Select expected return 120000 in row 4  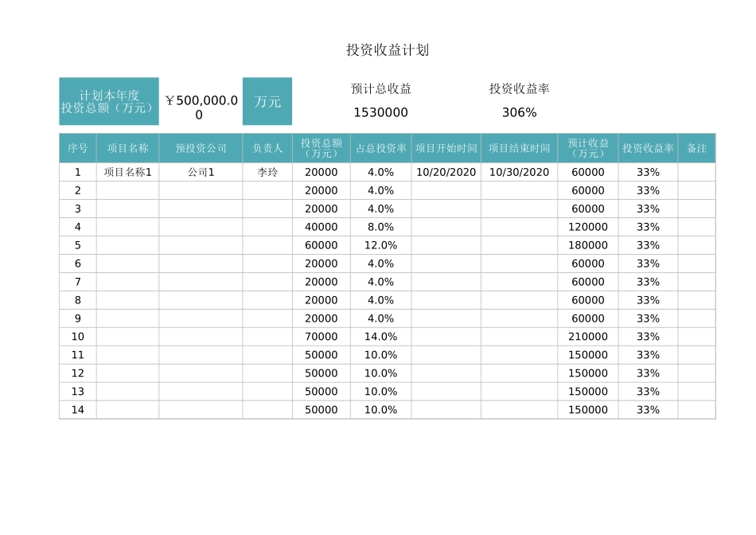588,227
